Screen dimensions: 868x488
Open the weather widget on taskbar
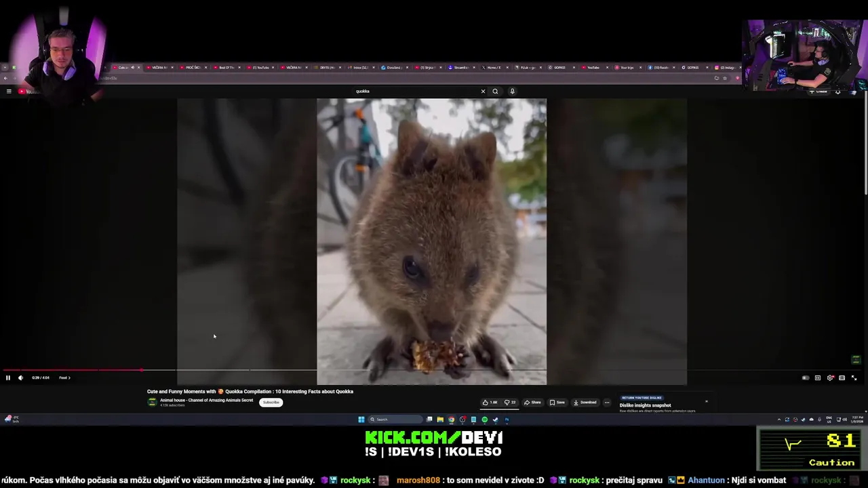[x=12, y=420]
